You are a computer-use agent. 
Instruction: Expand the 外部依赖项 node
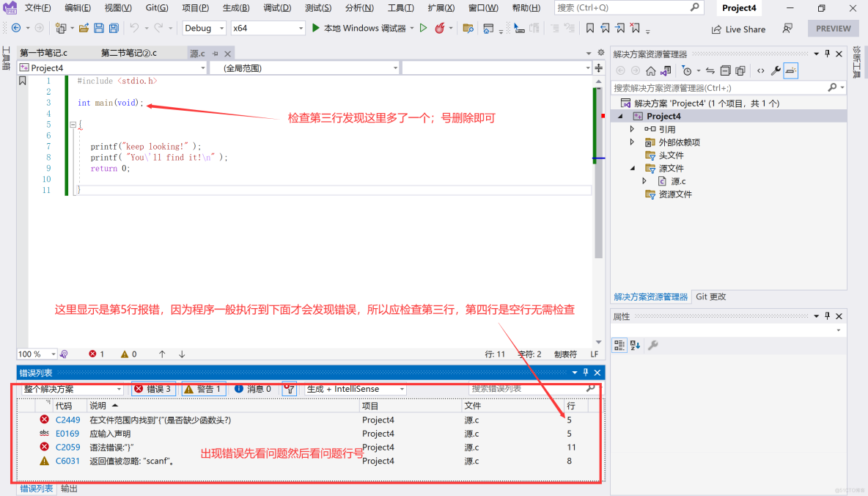click(632, 142)
